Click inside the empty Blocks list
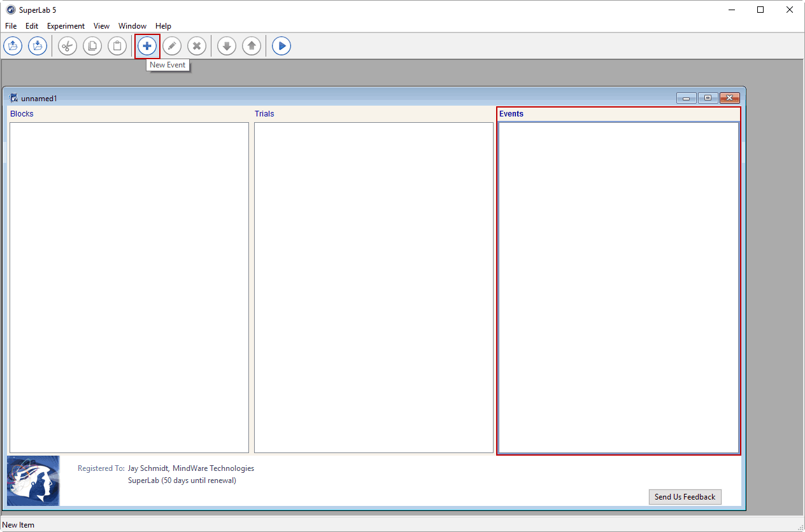This screenshot has width=805, height=532. pos(129,288)
